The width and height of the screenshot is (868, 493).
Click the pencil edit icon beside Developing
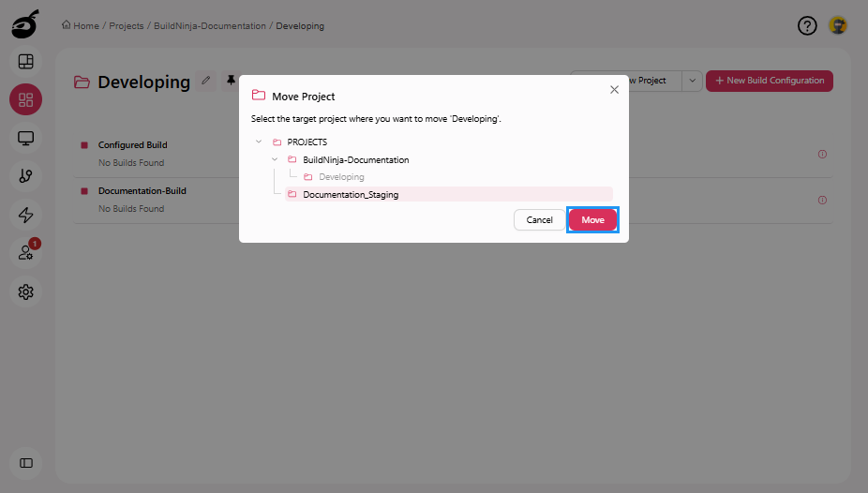[206, 81]
